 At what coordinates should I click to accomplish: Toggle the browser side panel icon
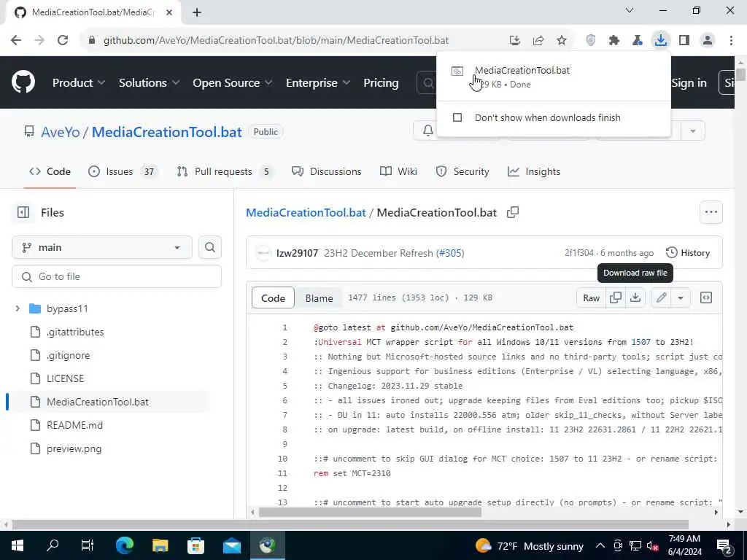click(x=684, y=41)
